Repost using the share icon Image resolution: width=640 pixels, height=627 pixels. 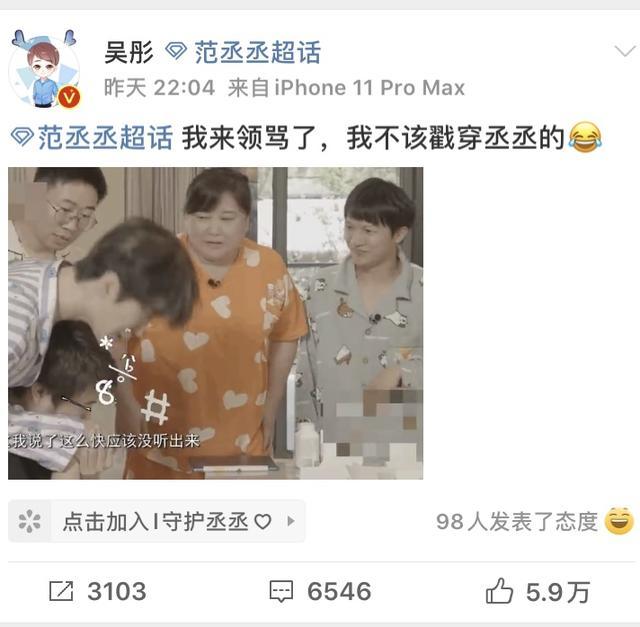point(61,591)
